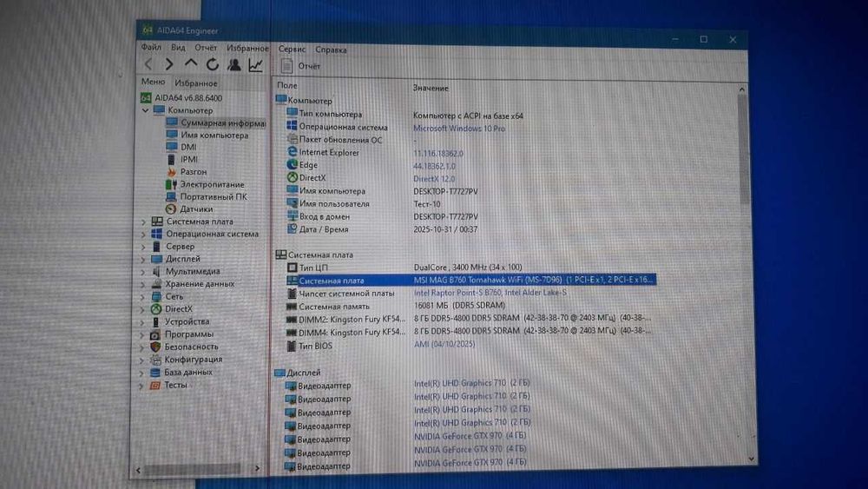This screenshot has width=868, height=489.
Task: Expand the Дисплей tree node
Action: click(143, 259)
